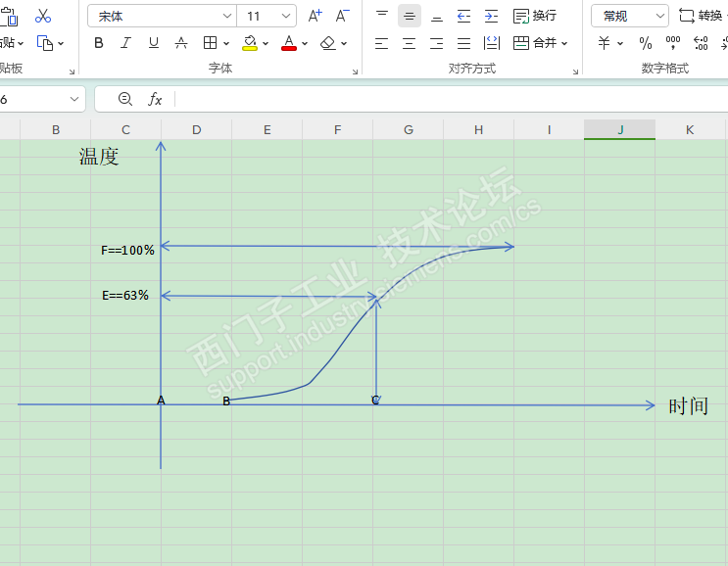Select column J header
Viewport: 728px width, 566px height.
coord(620,129)
